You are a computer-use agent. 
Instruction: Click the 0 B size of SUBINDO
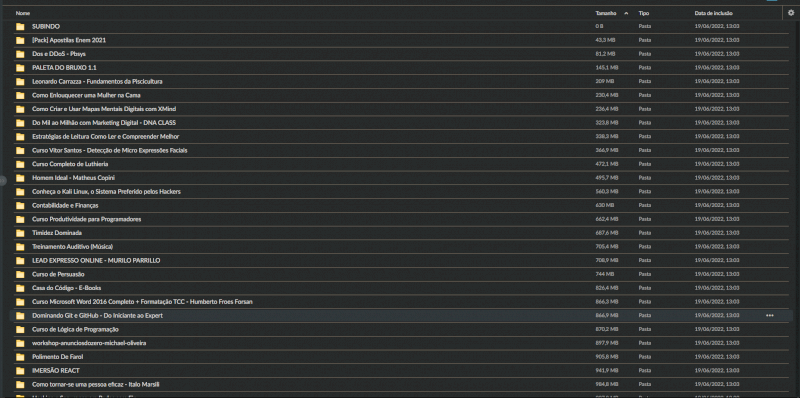[x=599, y=26]
